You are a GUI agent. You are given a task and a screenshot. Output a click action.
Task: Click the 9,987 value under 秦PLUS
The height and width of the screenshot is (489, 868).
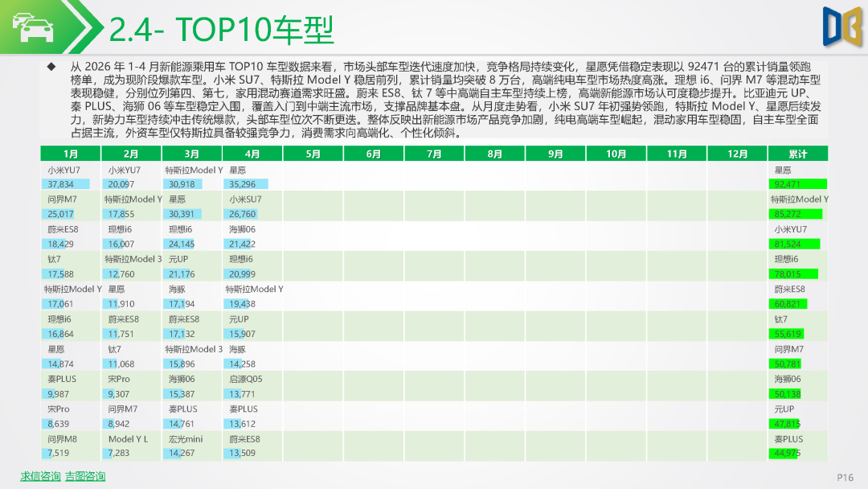click(x=58, y=394)
